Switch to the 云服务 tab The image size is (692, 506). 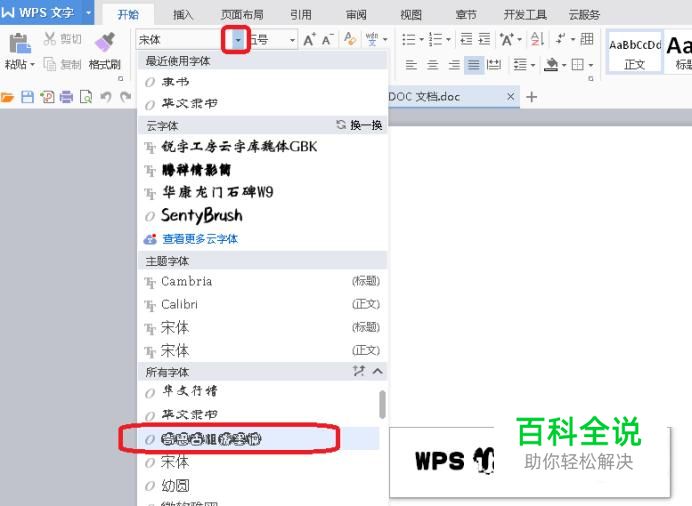584,15
